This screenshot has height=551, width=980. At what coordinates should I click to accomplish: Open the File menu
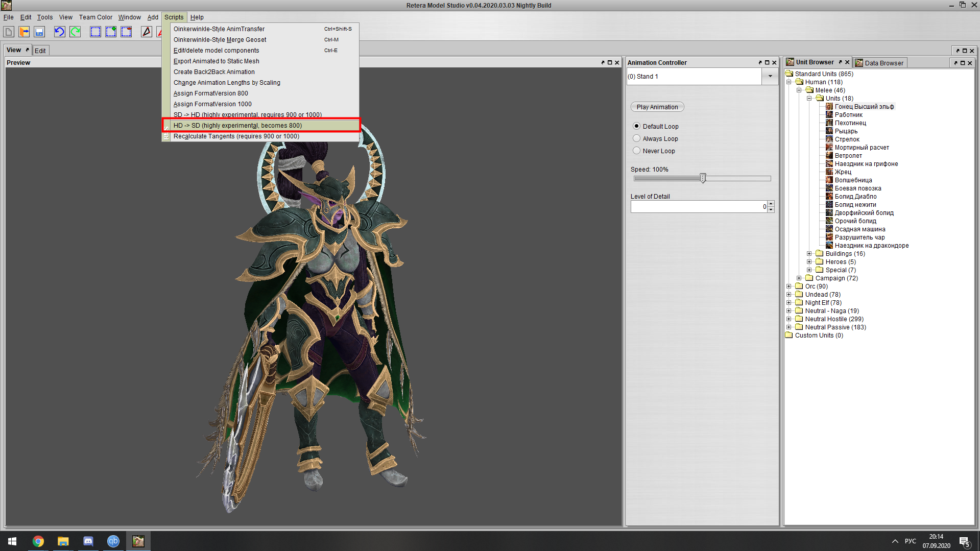coord(9,17)
